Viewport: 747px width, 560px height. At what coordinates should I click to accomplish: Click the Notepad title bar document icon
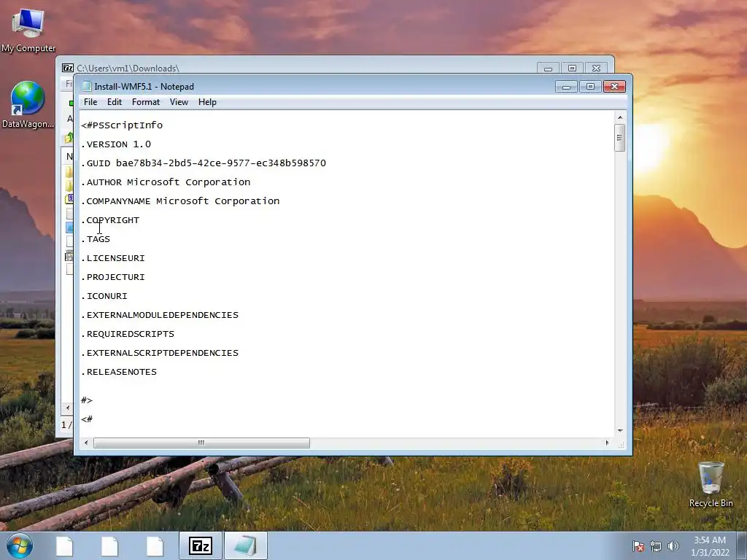coord(87,86)
